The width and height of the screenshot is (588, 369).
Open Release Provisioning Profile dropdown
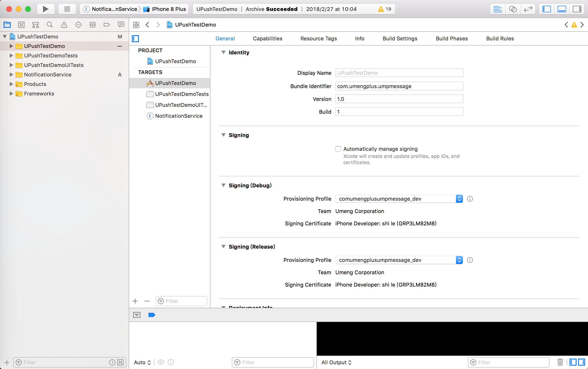point(399,260)
